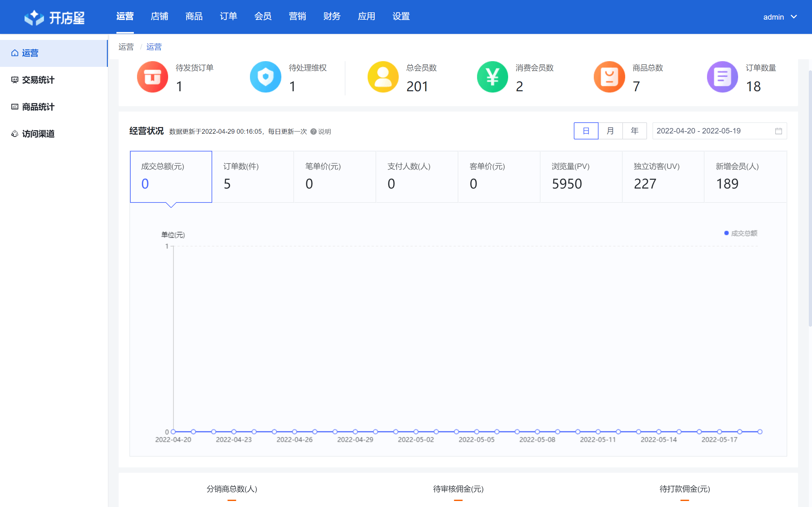812x507 pixels.
Task: Click the 消费会员数 green currency icon
Action: point(492,77)
